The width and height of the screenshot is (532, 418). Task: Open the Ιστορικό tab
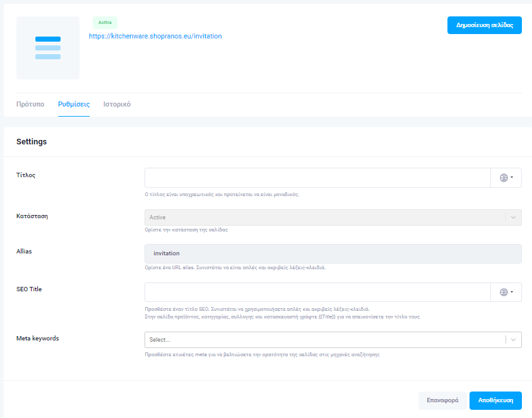click(117, 104)
